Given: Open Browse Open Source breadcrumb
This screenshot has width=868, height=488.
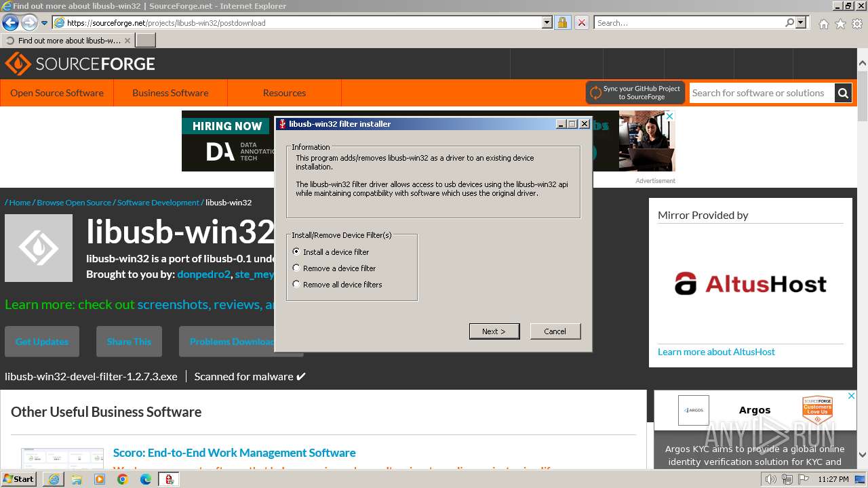Looking at the screenshot, I should click(x=74, y=203).
